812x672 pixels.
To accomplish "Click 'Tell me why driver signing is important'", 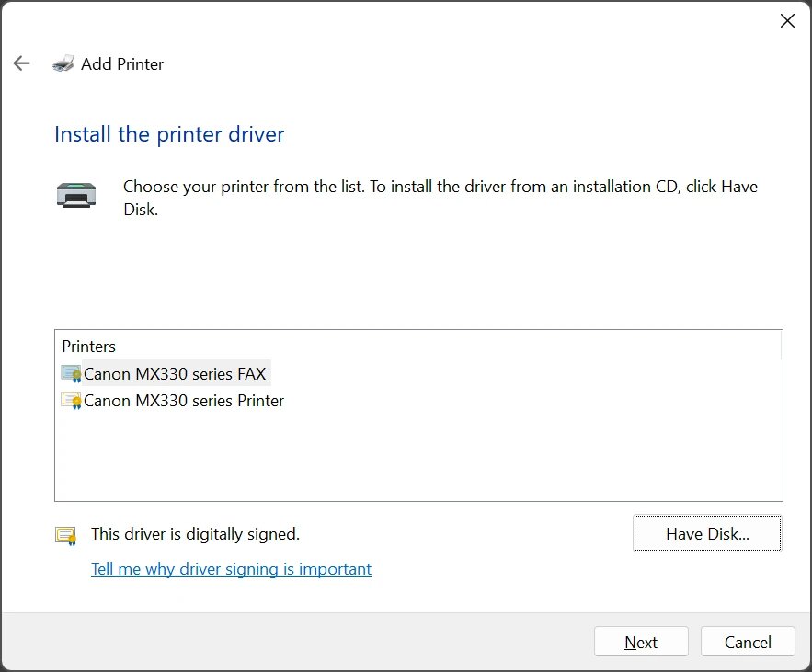I will click(x=231, y=569).
